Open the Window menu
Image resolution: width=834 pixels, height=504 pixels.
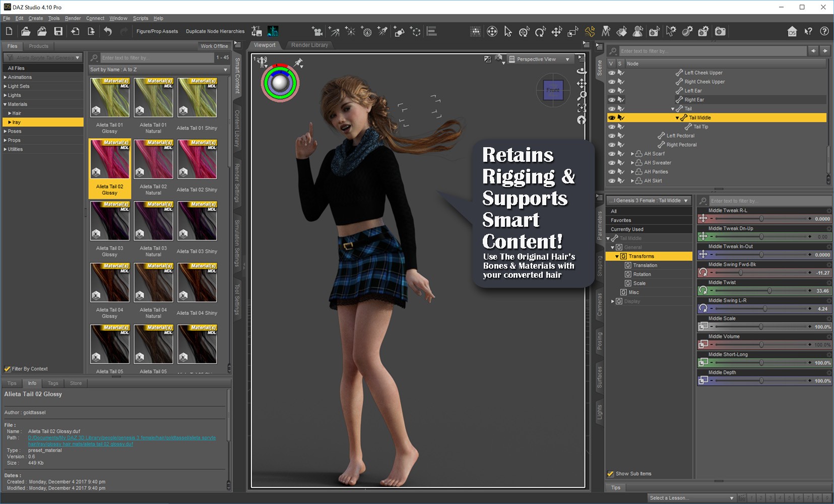[118, 18]
